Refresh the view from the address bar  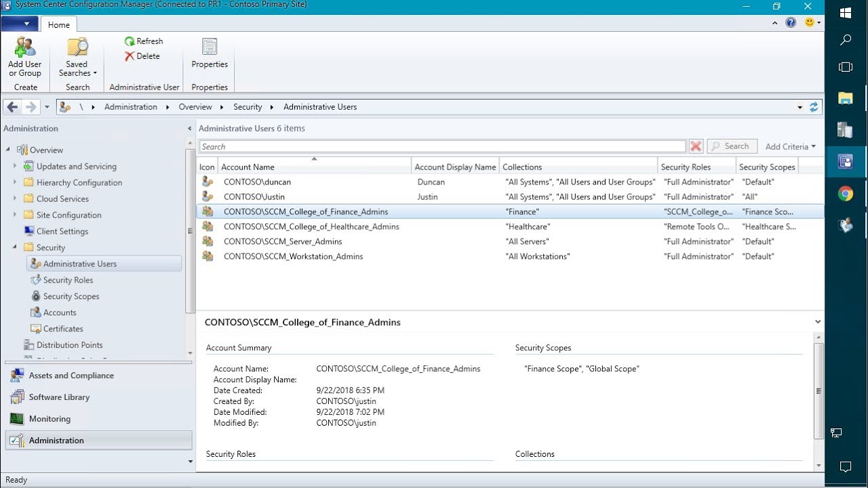[x=814, y=107]
